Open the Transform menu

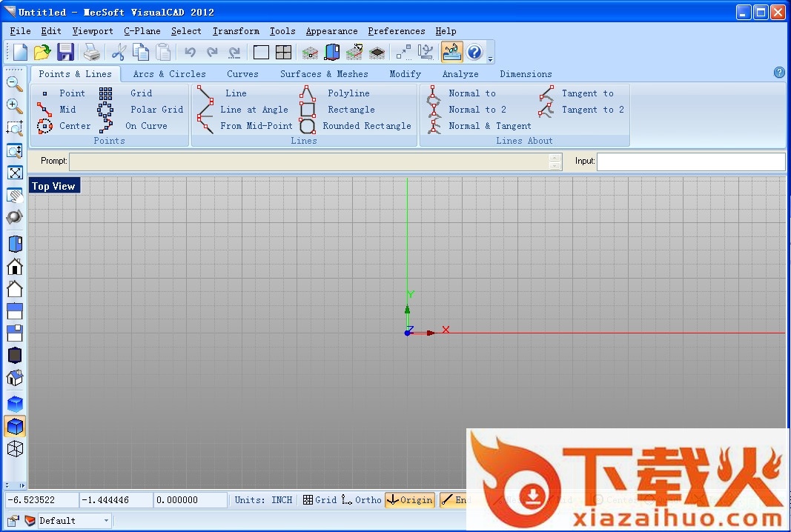(236, 31)
